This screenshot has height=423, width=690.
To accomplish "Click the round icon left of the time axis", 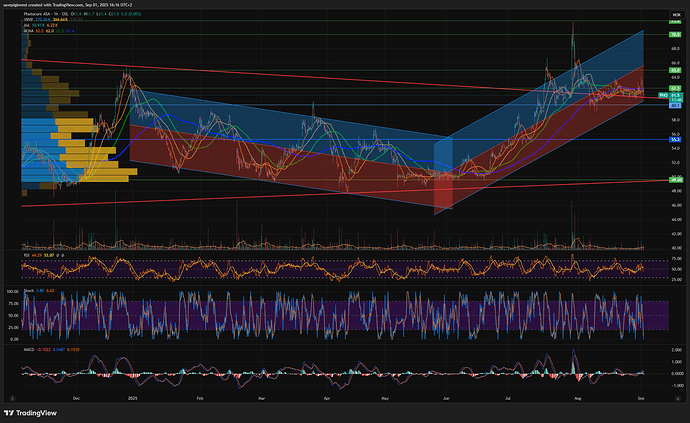I will [12, 398].
